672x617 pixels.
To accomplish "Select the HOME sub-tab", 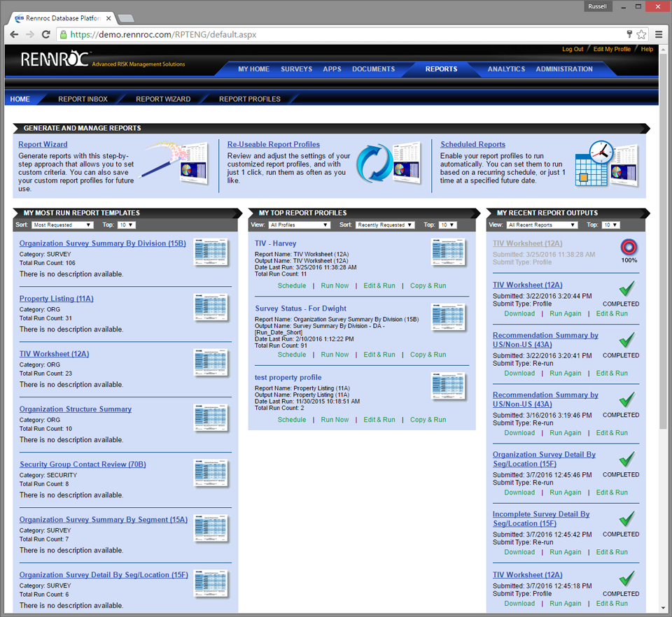I will click(20, 99).
